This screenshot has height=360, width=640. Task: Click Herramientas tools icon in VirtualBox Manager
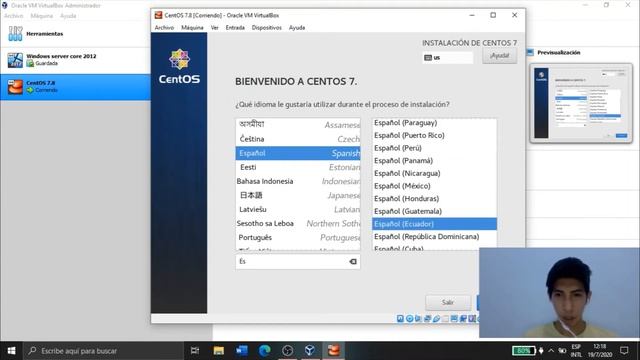(16, 33)
